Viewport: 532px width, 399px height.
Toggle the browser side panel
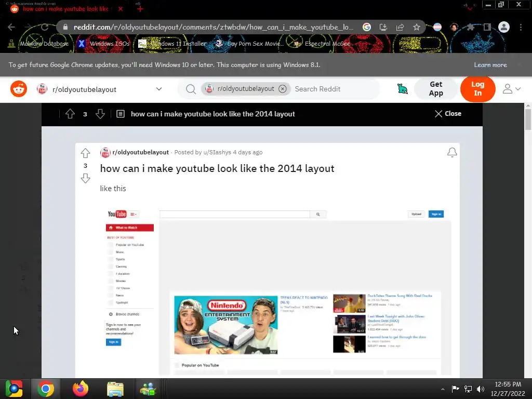coord(487,27)
